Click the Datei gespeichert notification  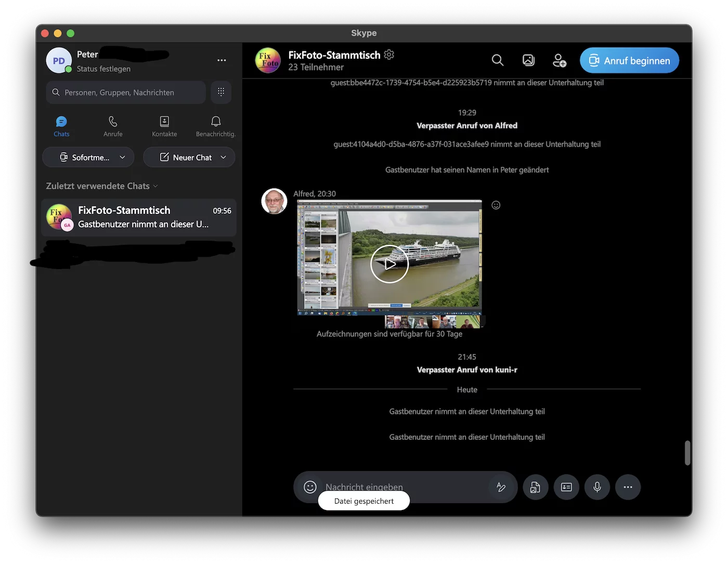point(364,501)
